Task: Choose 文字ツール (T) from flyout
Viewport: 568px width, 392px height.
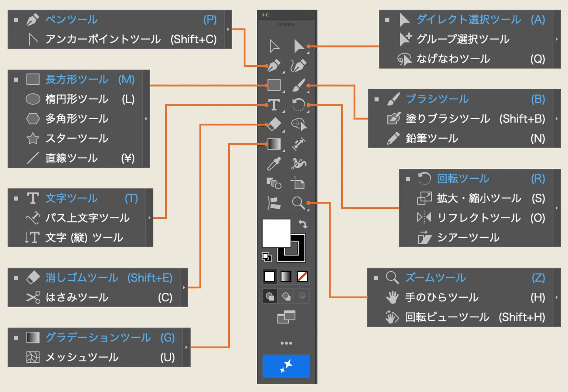Action: point(77,198)
